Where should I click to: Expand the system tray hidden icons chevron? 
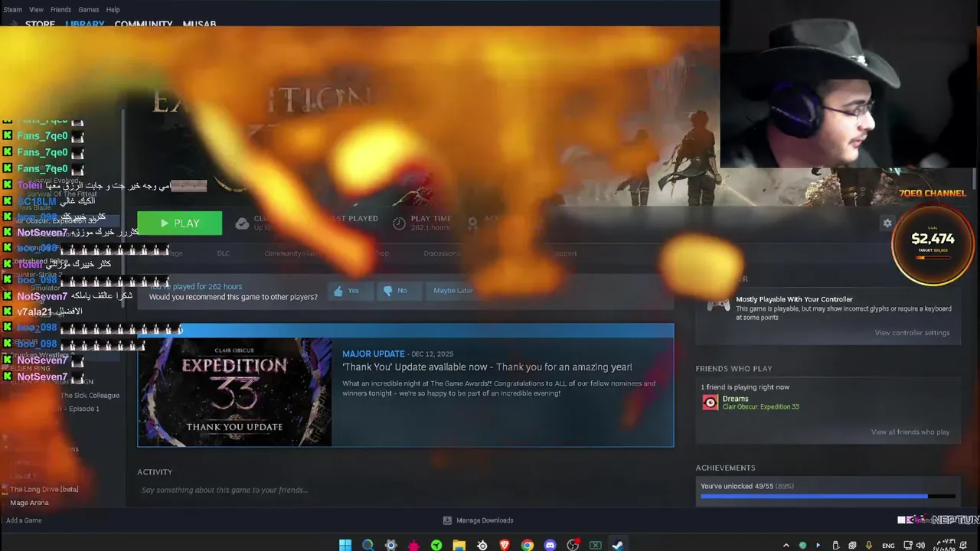point(786,546)
